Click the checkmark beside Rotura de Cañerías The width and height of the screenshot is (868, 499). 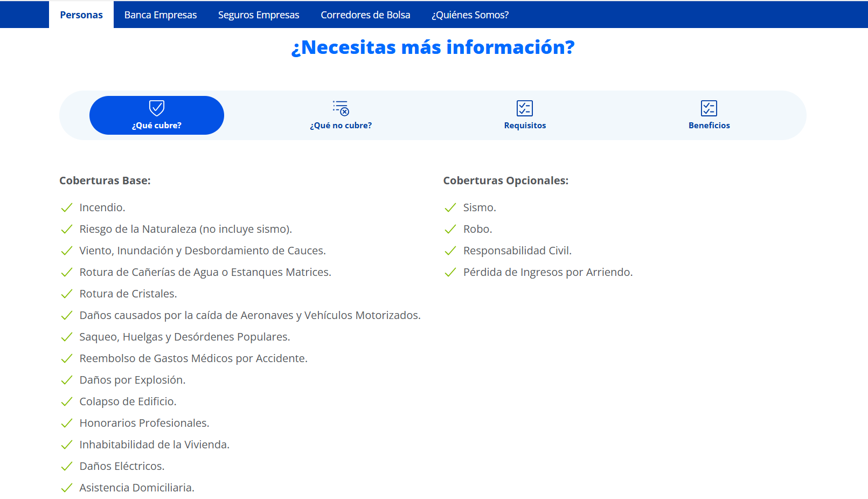tap(67, 273)
